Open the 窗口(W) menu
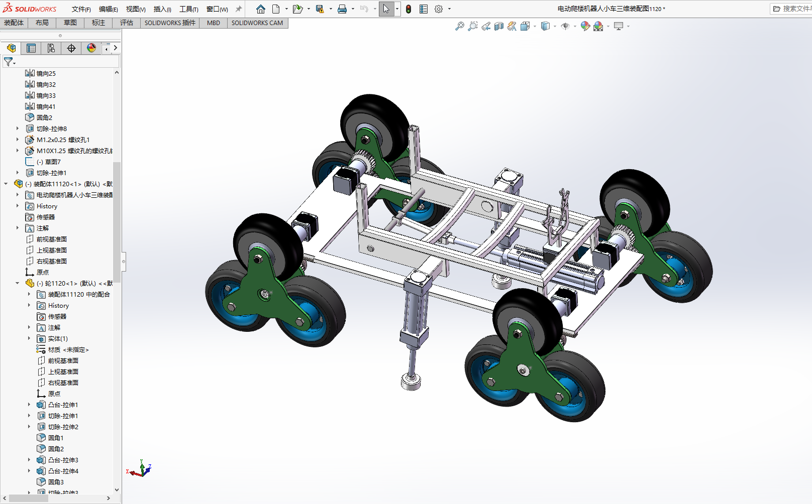This screenshot has width=812, height=504. [x=217, y=9]
